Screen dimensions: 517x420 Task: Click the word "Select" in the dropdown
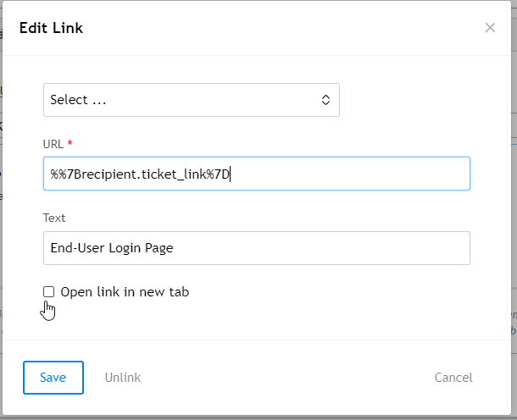(x=69, y=100)
